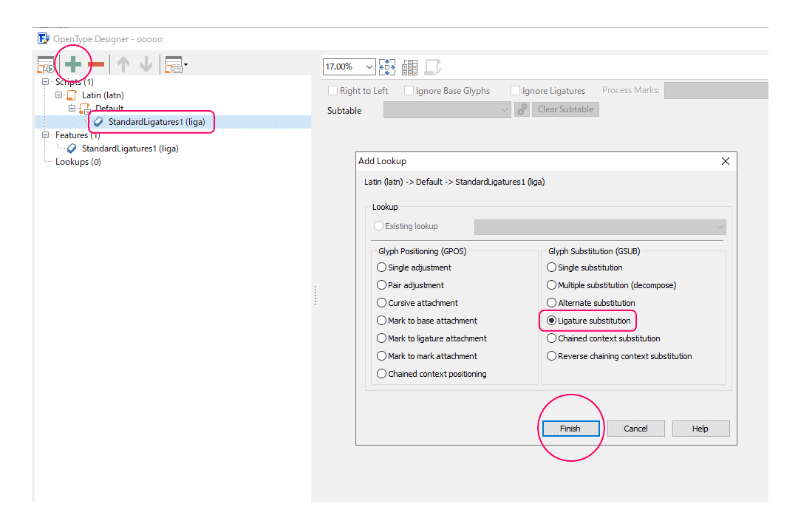798x532 pixels.
Task: Click the green plus add button
Action: 73,65
